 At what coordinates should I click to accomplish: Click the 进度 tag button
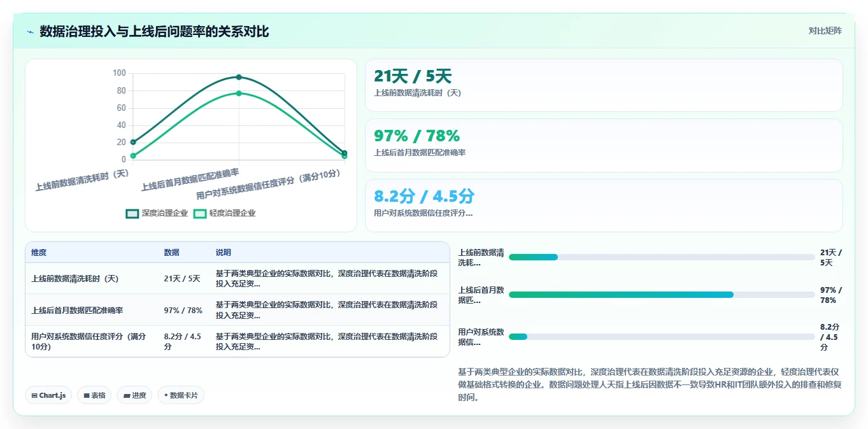[x=134, y=395]
